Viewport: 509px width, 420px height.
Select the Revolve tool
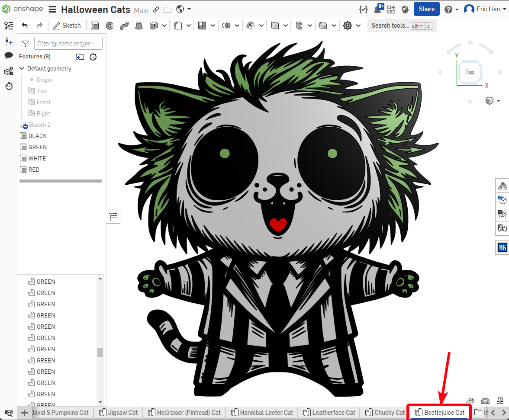click(110, 26)
